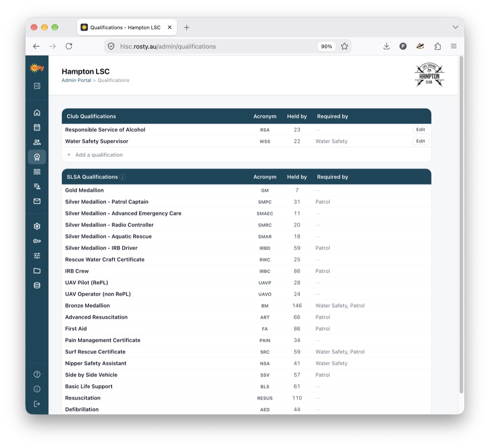
Task: Open the members people icon in sidebar
Action: coord(37,142)
